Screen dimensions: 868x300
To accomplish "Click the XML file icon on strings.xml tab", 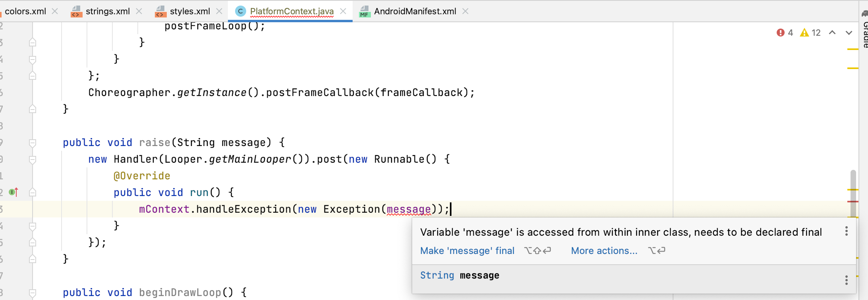I will (76, 12).
